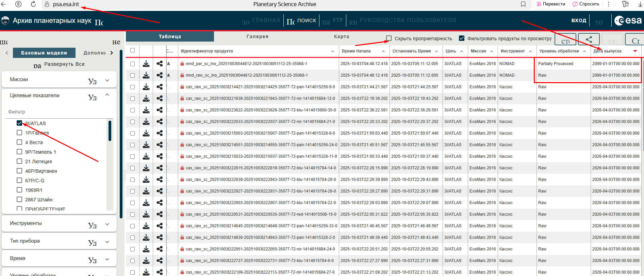The height and width of the screenshot is (276, 644).
Task: Click the Перевести translate button
Action: tap(551, 4)
